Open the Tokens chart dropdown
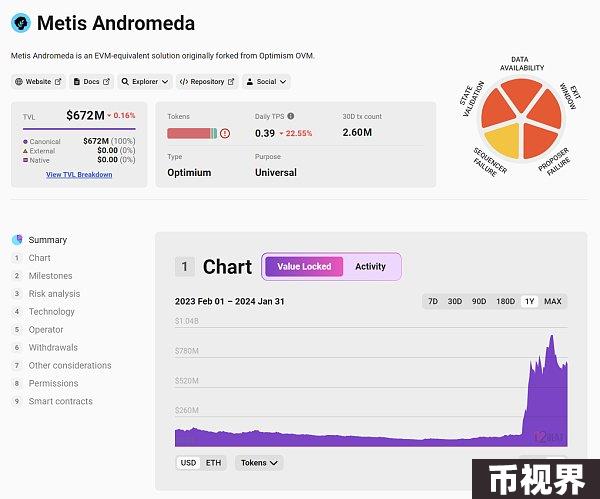600x499 pixels. tap(259, 463)
